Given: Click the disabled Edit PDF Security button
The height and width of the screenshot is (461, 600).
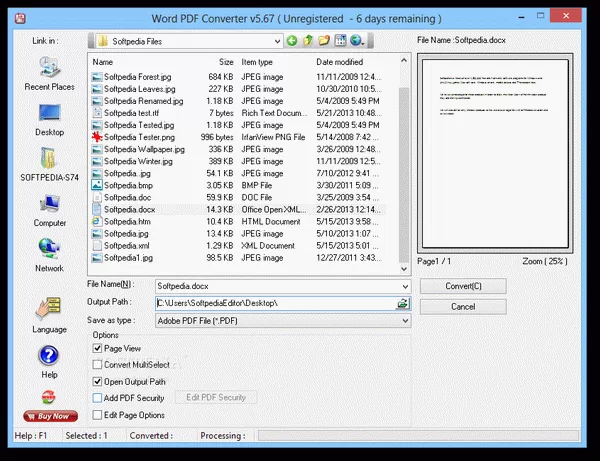Looking at the screenshot, I should pyautogui.click(x=216, y=397).
